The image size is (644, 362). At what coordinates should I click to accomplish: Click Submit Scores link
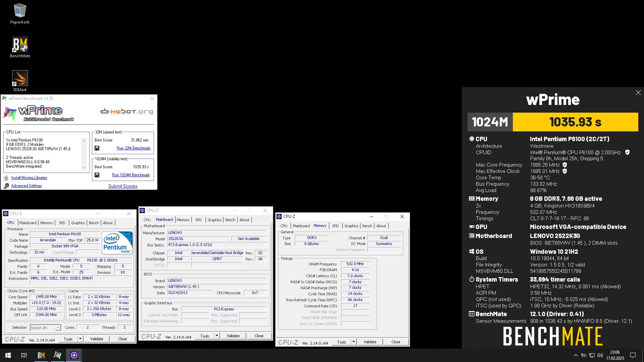pyautogui.click(x=123, y=186)
